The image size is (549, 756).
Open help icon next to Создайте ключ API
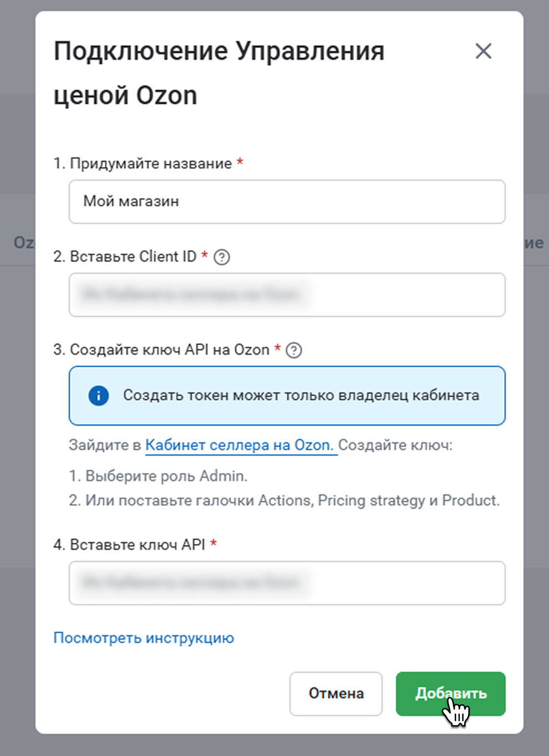click(x=294, y=350)
